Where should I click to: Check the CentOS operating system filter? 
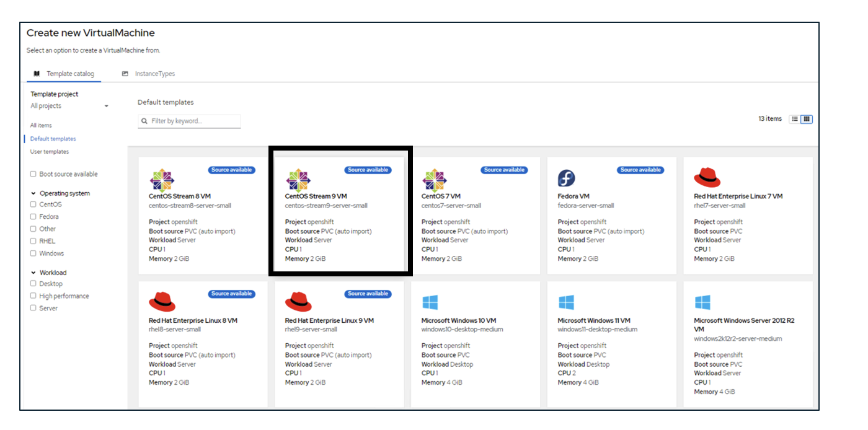coord(33,204)
